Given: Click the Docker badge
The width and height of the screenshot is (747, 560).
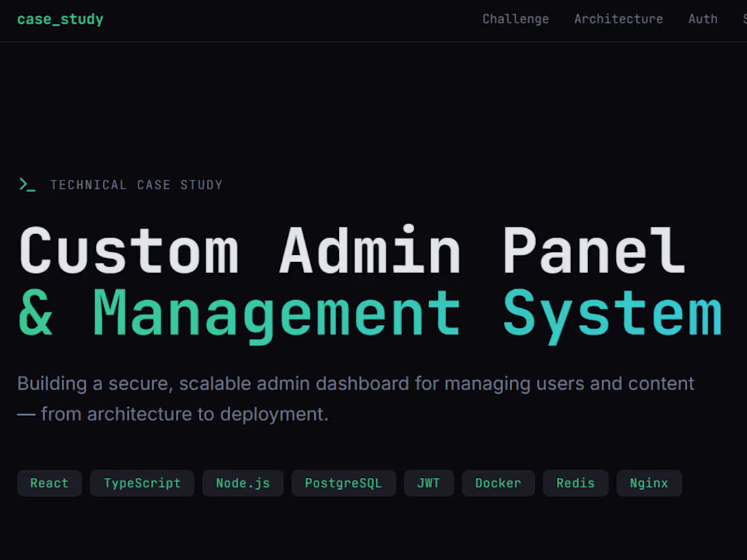Looking at the screenshot, I should (498, 483).
